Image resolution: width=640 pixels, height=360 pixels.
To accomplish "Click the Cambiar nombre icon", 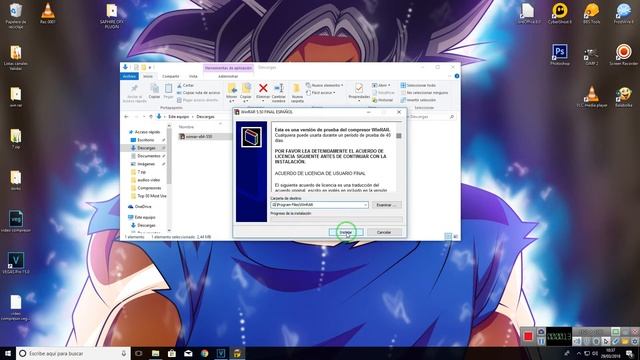I will point(279,88).
